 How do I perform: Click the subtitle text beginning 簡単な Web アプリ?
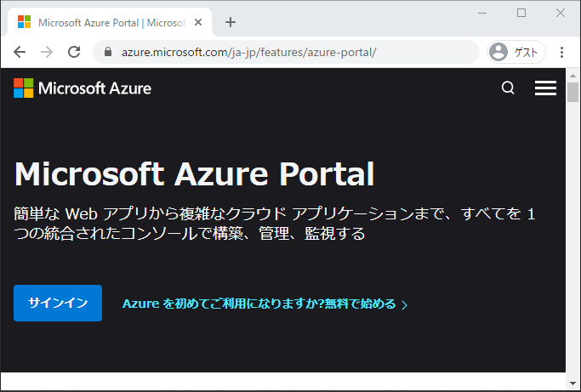(275, 224)
